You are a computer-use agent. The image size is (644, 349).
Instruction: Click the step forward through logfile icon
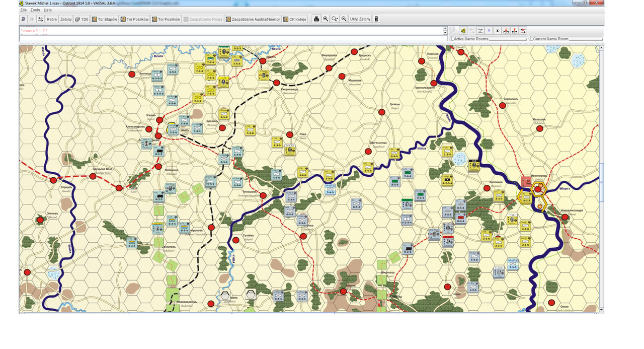coord(32,19)
